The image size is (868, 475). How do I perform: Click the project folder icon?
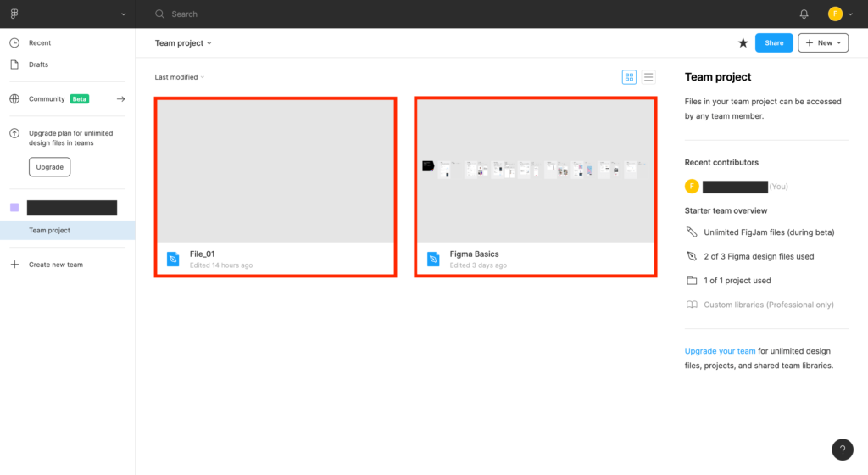pyautogui.click(x=692, y=280)
